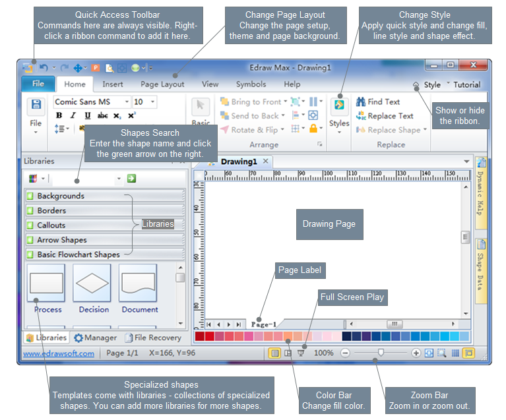506x420 pixels.
Task: Click the zoom out minus button
Action: click(345, 353)
